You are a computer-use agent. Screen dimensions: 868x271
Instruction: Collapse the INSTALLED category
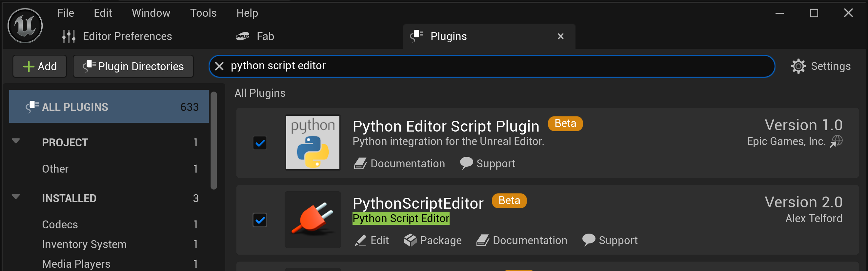click(x=16, y=197)
